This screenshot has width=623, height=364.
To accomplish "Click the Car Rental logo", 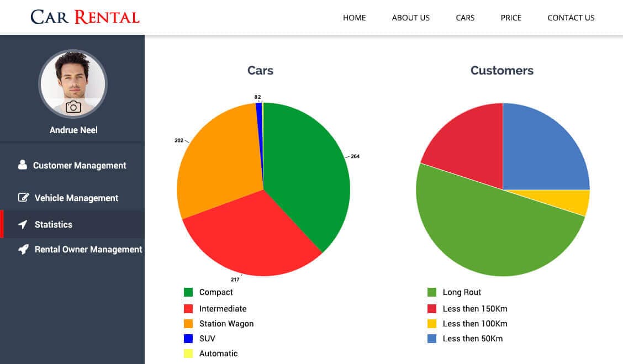I will (x=85, y=17).
